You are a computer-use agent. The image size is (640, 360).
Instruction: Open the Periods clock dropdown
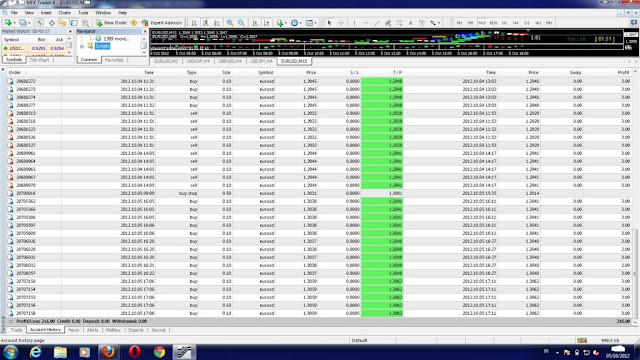[296, 23]
